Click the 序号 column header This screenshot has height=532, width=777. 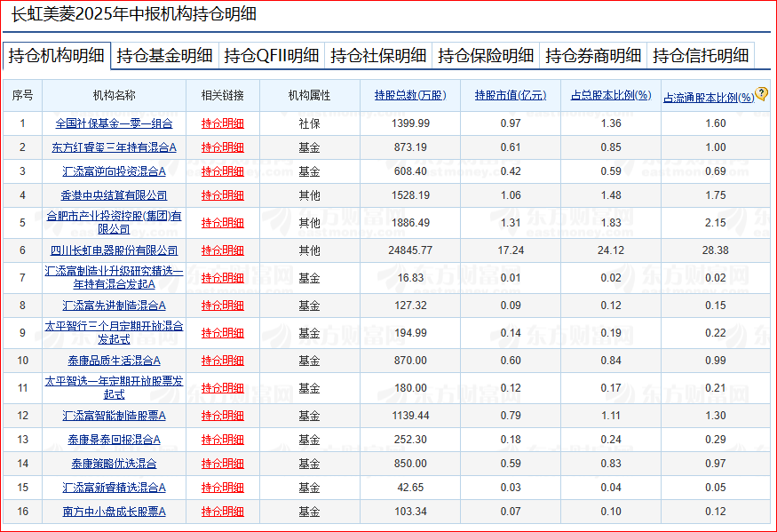pyautogui.click(x=23, y=95)
